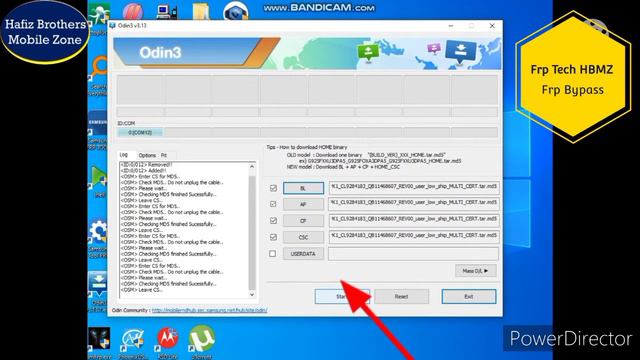
Task: Click the green upload icon in banner
Action: [368, 52]
